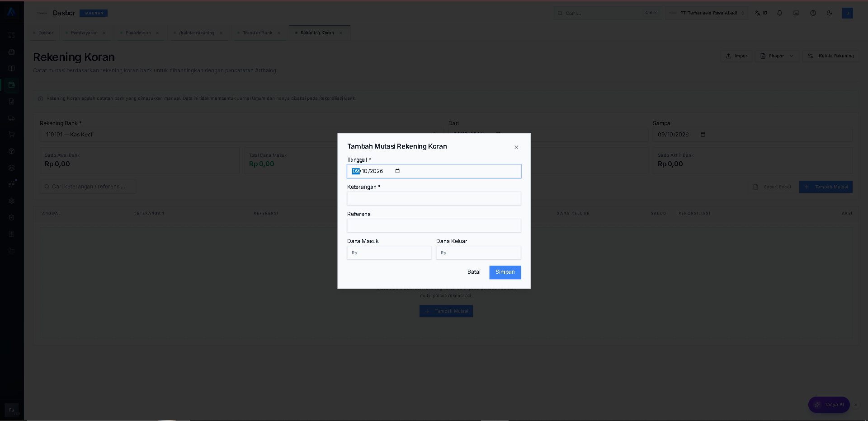This screenshot has width=868, height=421.
Task: Click the global Cari search box
Action: [x=608, y=13]
